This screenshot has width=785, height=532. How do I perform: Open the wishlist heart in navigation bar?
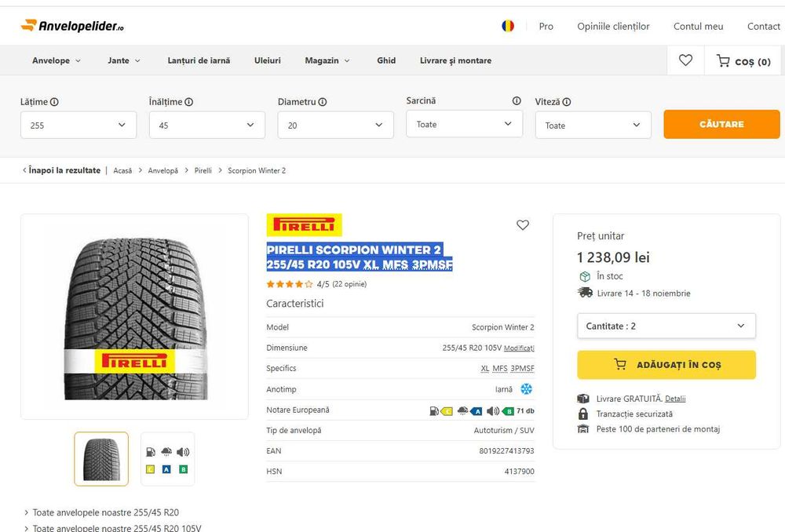coord(685,60)
